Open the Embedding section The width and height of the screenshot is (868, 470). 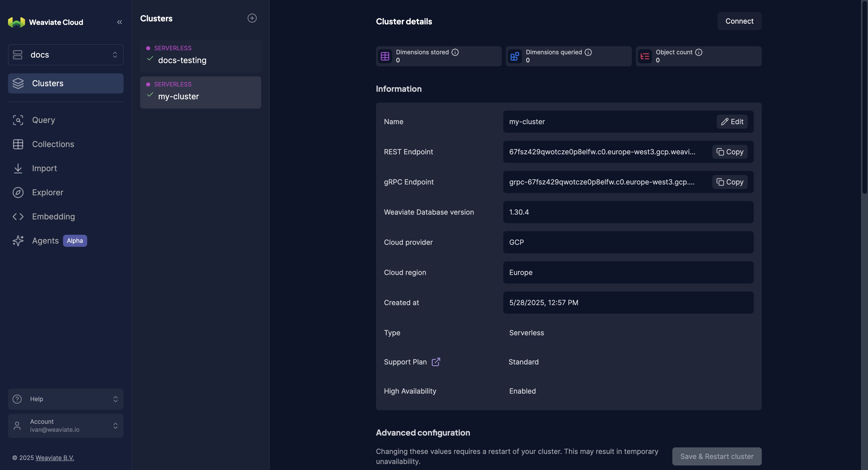click(x=66, y=216)
